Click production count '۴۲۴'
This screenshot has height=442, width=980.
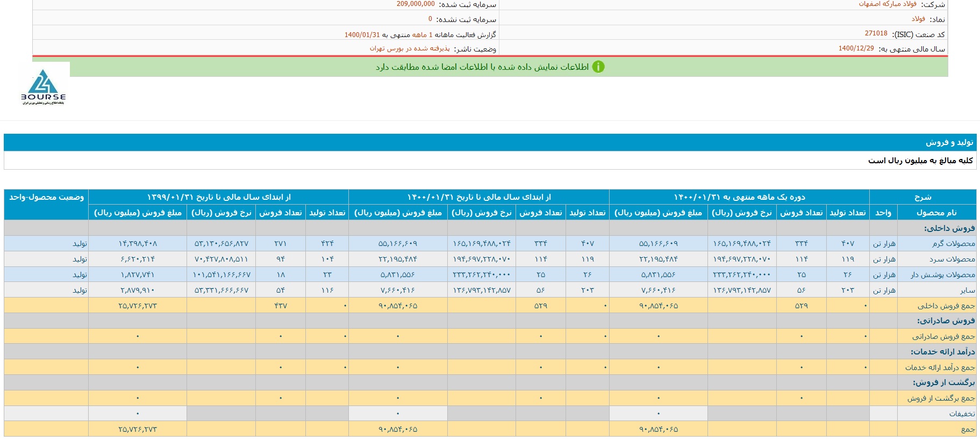click(x=327, y=244)
